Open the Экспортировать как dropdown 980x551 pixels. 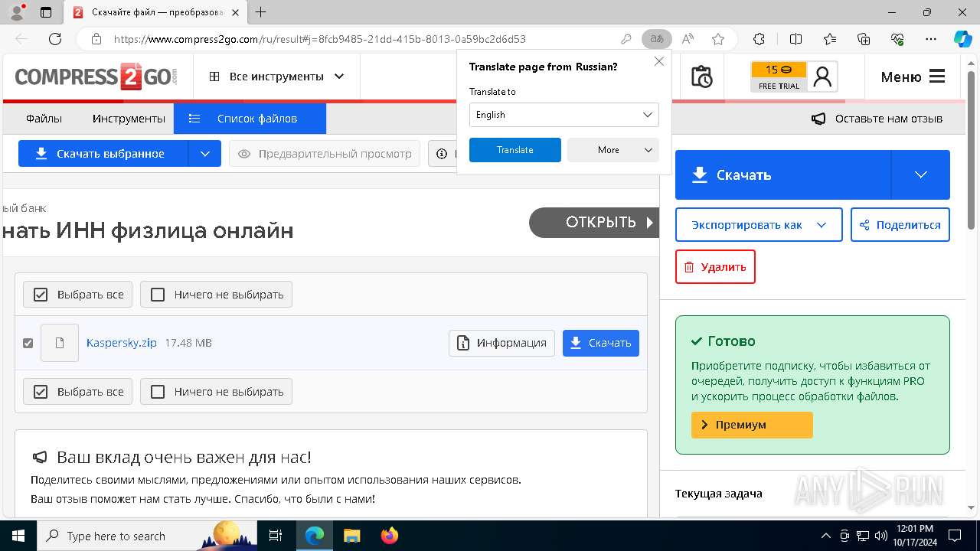[x=759, y=225]
